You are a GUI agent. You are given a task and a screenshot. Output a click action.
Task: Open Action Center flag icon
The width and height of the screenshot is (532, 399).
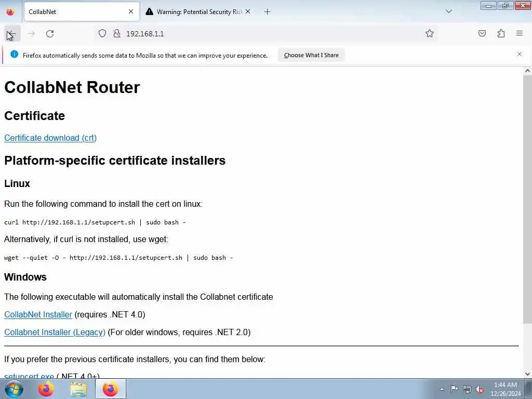pyautogui.click(x=454, y=389)
